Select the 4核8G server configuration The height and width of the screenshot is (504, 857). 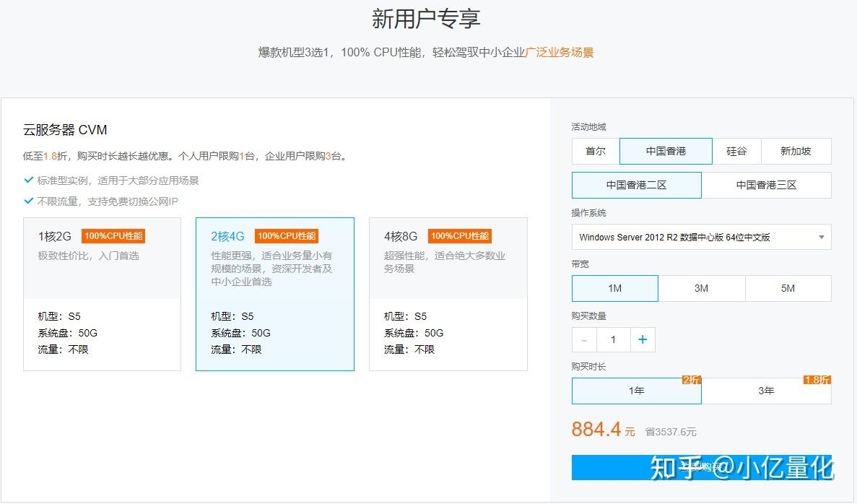(448, 295)
